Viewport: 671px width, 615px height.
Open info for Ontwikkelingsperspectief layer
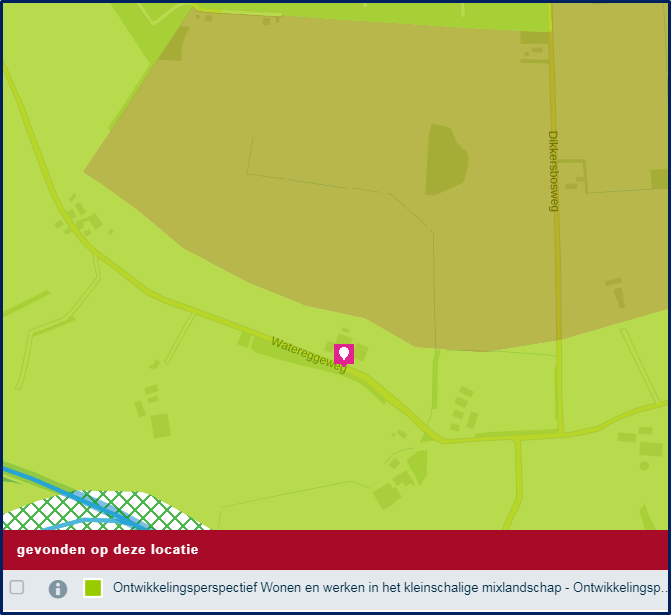(x=58, y=589)
